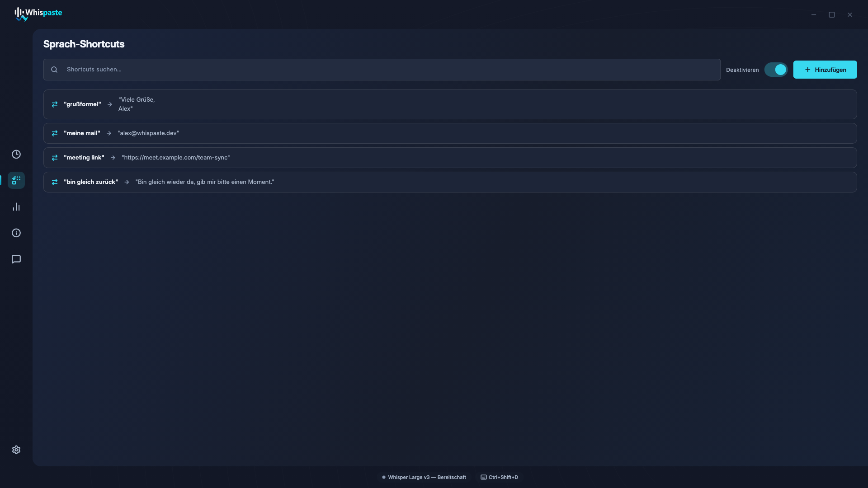The image size is (868, 488).
Task: Click arrow icon in "meeting link" row
Action: pyautogui.click(x=113, y=158)
